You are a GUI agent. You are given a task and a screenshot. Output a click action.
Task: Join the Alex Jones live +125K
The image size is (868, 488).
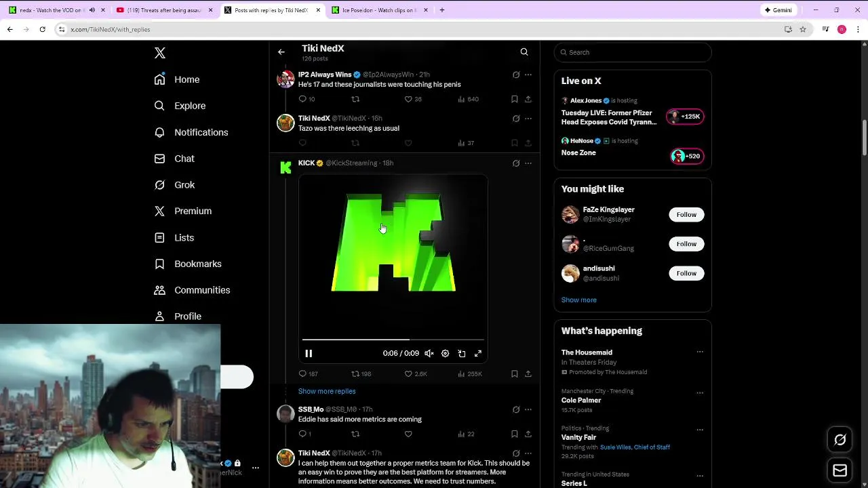coord(685,117)
